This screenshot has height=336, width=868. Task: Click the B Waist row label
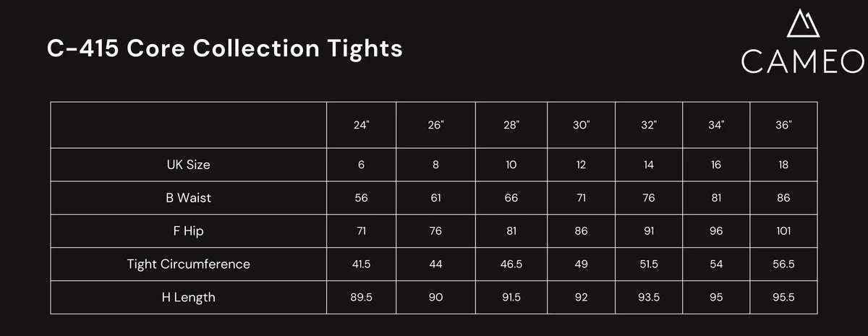pos(188,198)
